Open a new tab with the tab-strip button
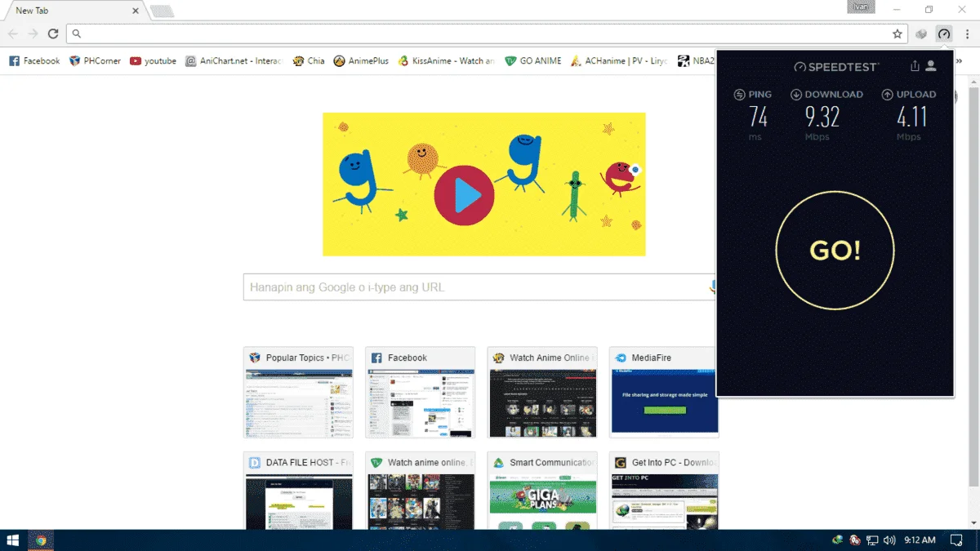The image size is (980, 551). click(x=162, y=11)
